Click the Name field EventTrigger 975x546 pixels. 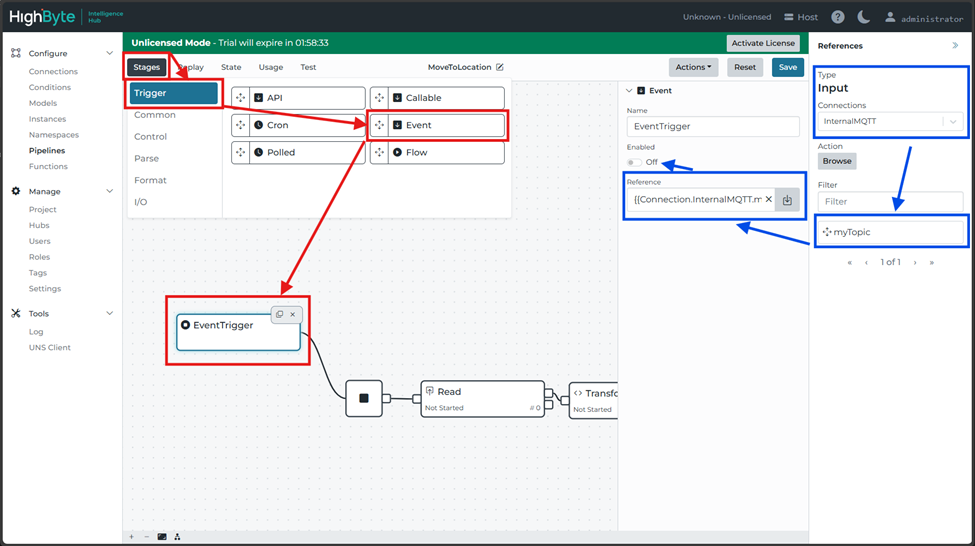click(713, 126)
